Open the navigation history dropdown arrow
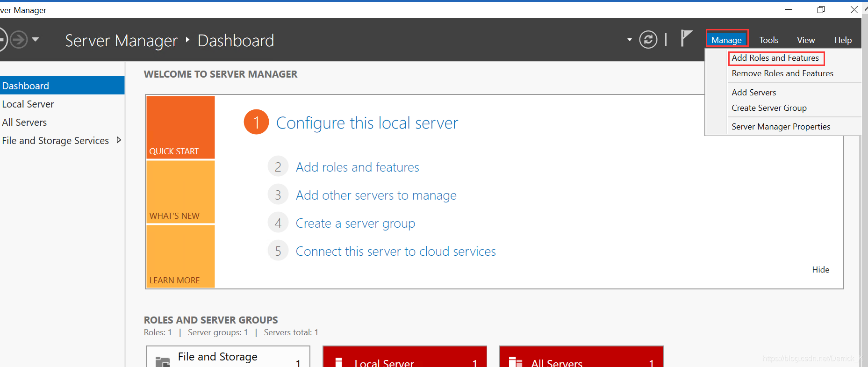 pyautogui.click(x=36, y=40)
